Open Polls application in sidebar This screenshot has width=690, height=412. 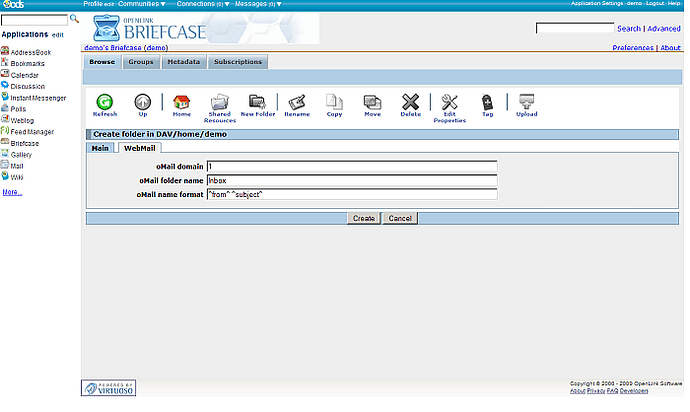[x=18, y=109]
